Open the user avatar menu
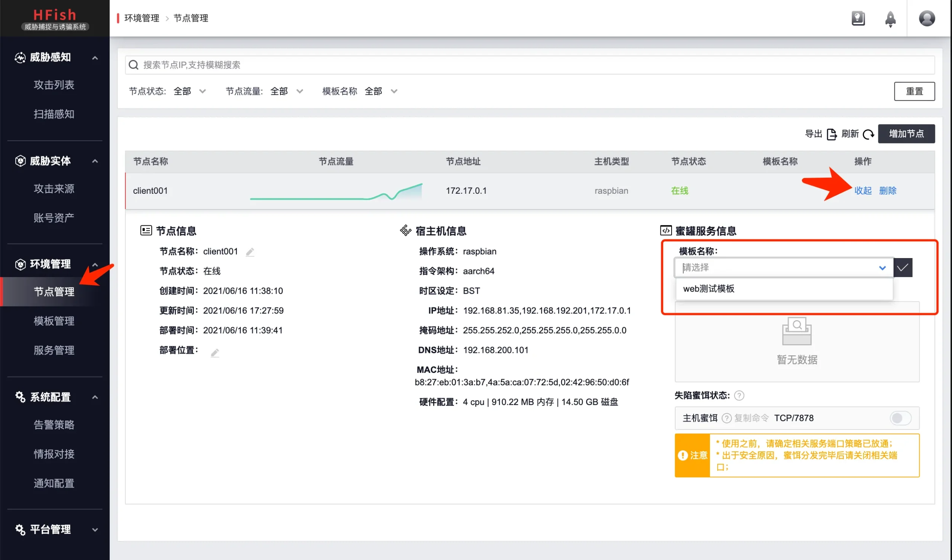This screenshot has width=952, height=560. [927, 18]
